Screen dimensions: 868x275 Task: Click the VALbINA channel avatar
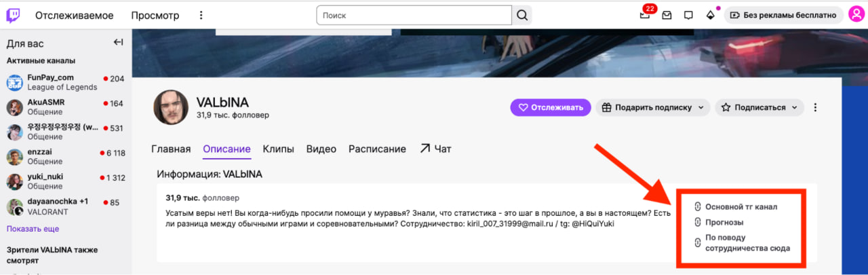point(171,107)
